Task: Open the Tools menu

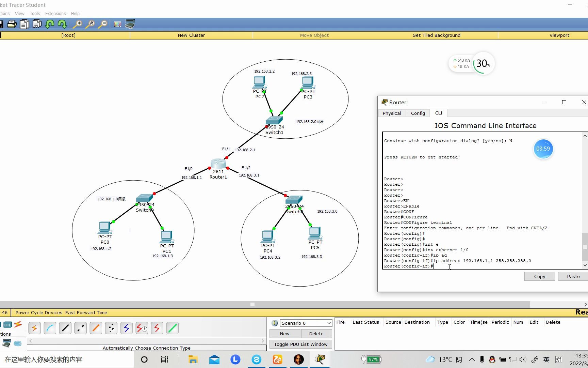Action: [35, 14]
